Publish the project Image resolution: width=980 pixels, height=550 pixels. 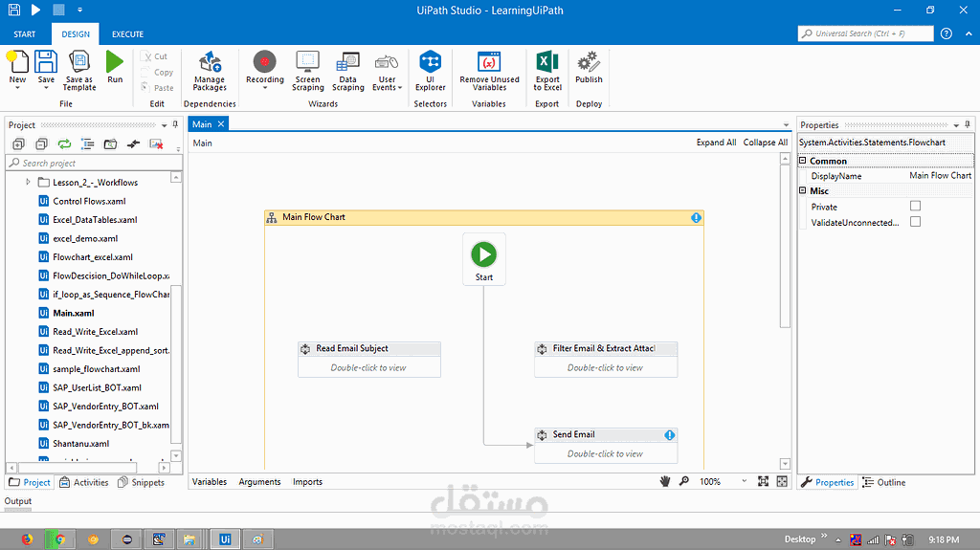click(x=589, y=67)
